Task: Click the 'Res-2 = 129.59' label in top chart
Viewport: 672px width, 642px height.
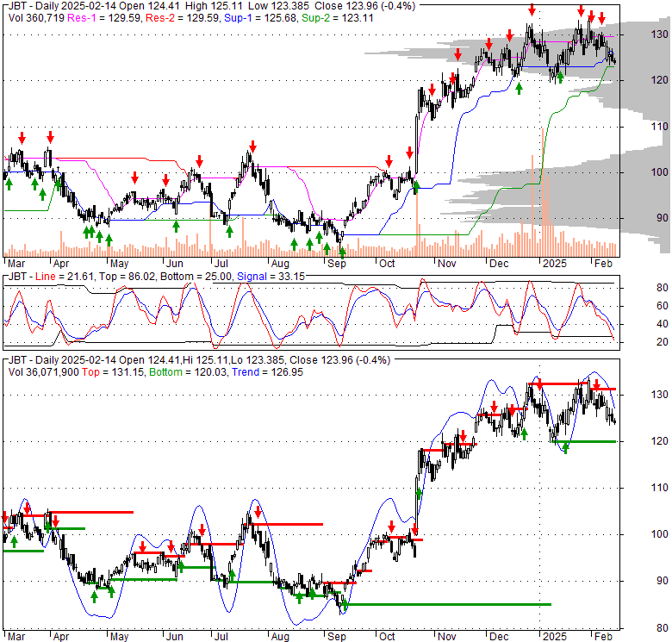Action: click(x=182, y=18)
